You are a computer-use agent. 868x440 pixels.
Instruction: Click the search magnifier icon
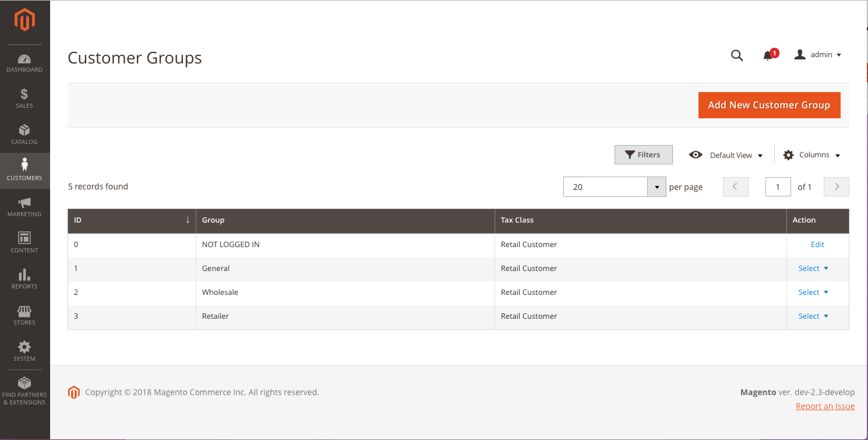pos(737,55)
